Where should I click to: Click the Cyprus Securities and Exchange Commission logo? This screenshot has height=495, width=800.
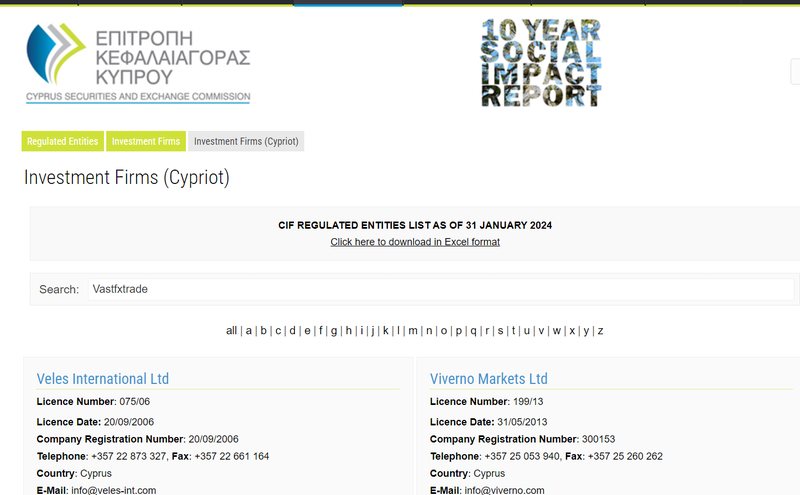pyautogui.click(x=138, y=63)
